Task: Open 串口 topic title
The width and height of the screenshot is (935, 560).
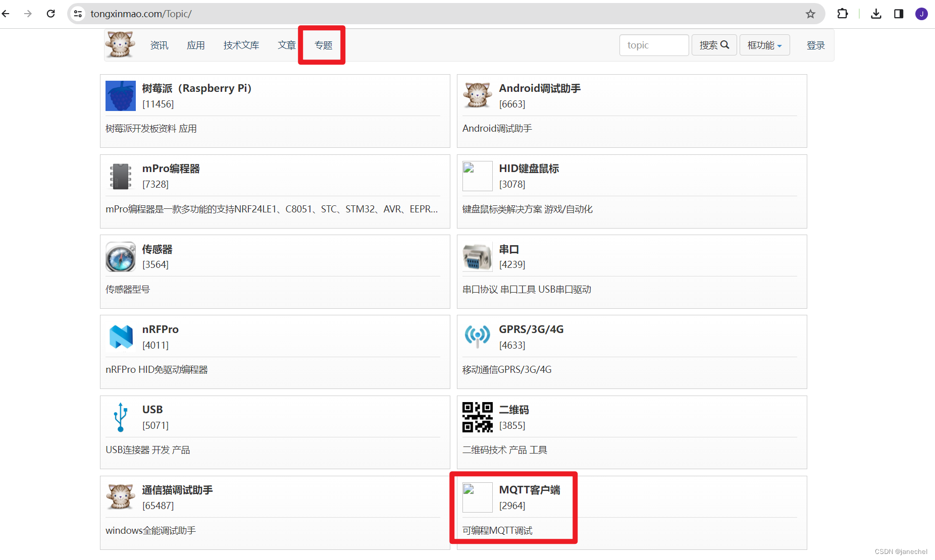Action: click(509, 249)
